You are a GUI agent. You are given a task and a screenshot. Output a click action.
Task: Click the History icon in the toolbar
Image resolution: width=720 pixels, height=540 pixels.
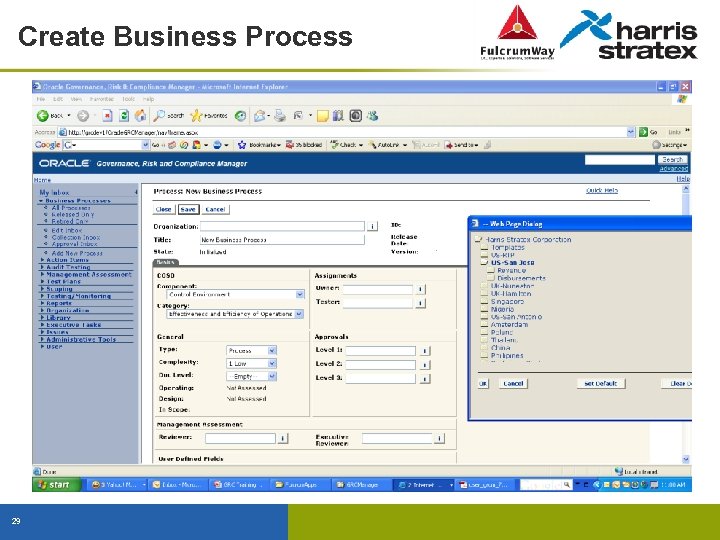click(x=240, y=116)
